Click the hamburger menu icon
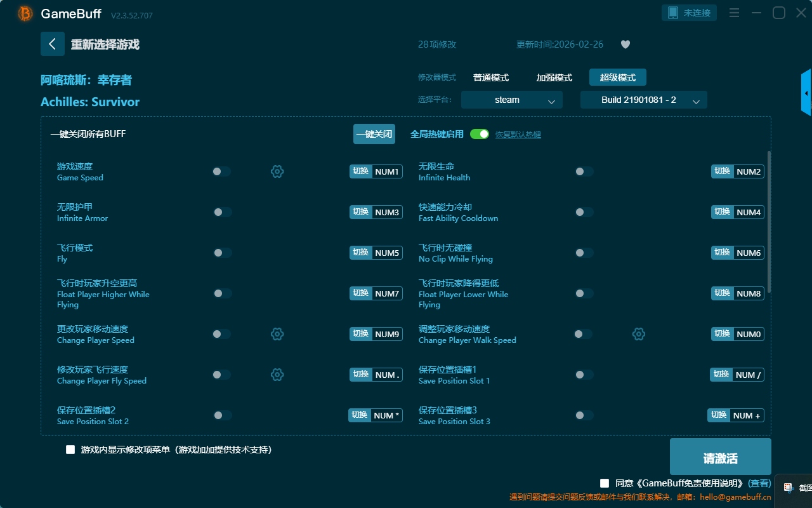 (734, 13)
